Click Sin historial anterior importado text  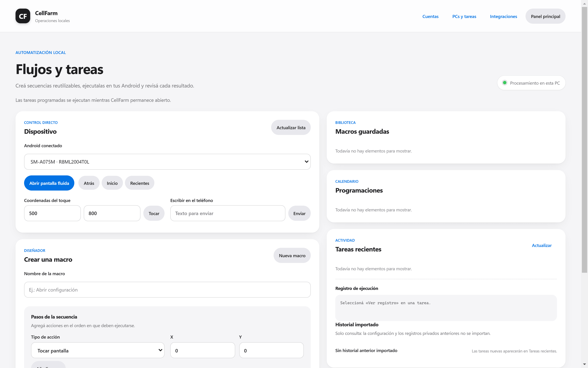[366, 350]
